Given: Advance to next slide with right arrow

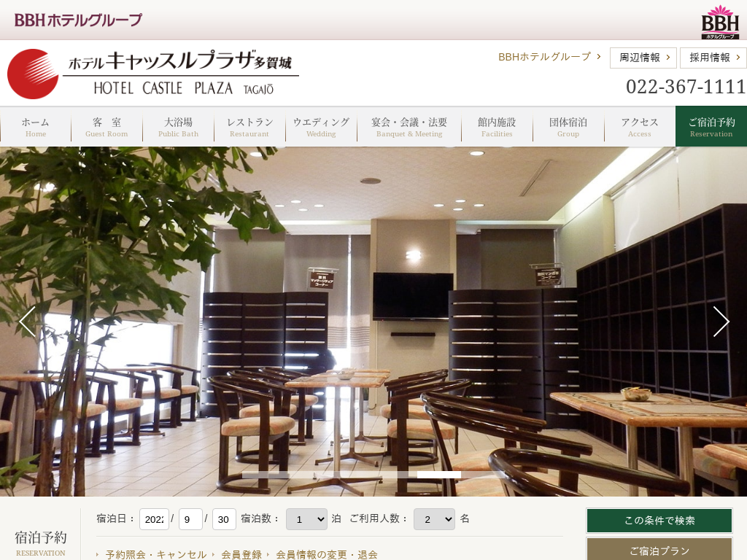Looking at the screenshot, I should [721, 322].
